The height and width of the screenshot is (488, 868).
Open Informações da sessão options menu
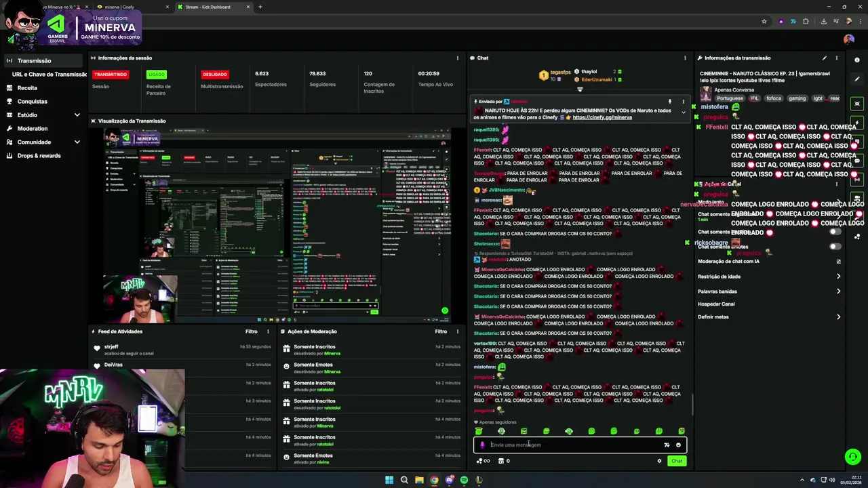pyautogui.click(x=458, y=58)
